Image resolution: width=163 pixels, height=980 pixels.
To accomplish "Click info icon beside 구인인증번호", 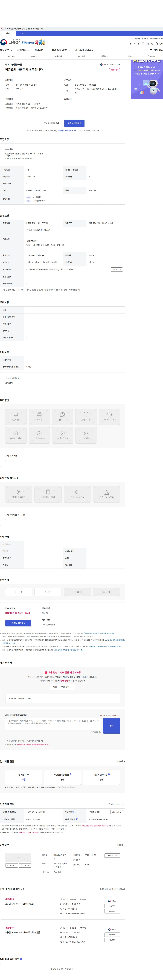I will click(x=77, y=819).
